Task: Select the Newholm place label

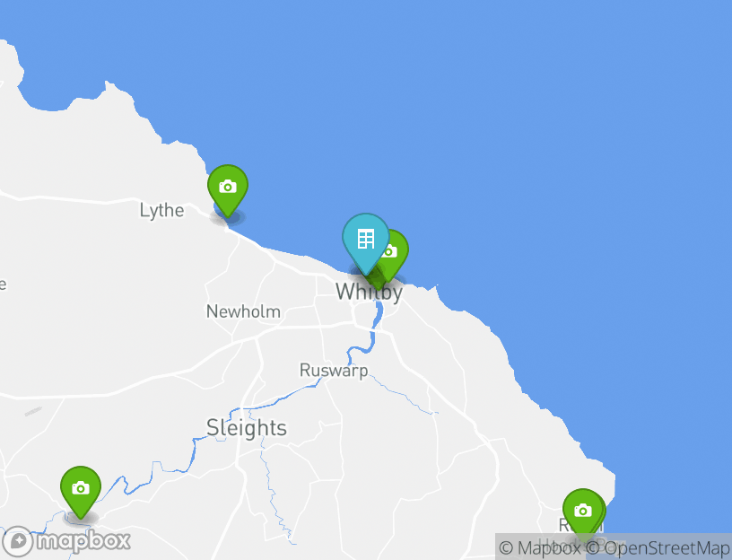Action: coord(243,311)
